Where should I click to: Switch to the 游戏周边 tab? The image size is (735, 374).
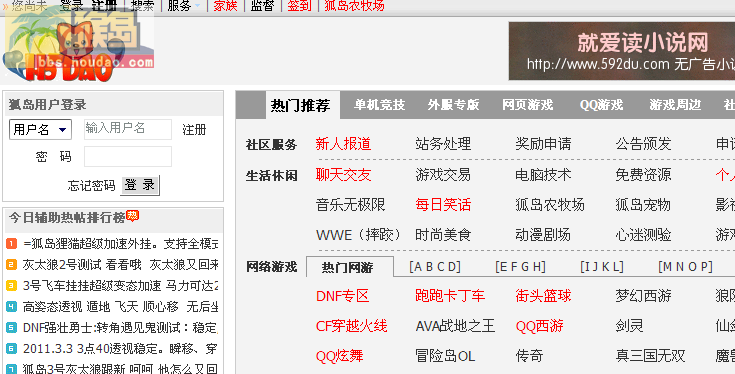(x=675, y=105)
